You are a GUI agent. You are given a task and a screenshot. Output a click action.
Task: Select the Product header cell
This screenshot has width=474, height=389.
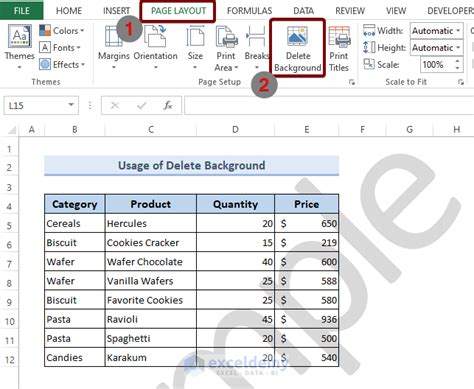[x=151, y=204]
